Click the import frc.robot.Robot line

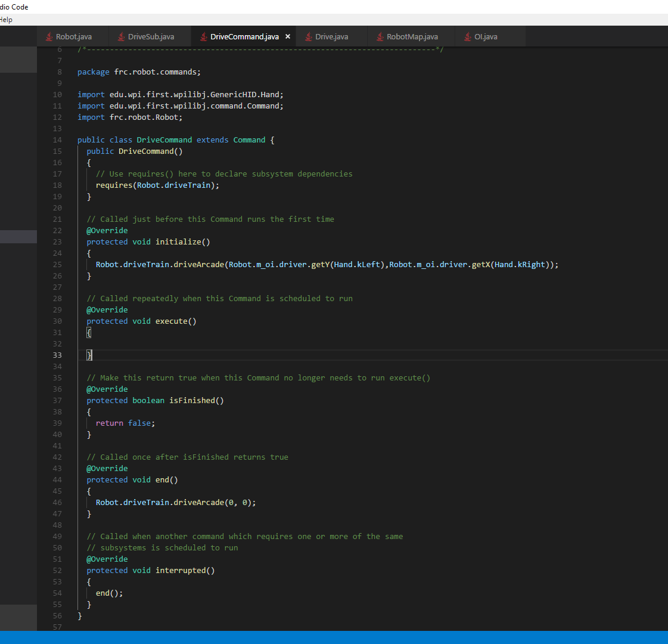130,117
